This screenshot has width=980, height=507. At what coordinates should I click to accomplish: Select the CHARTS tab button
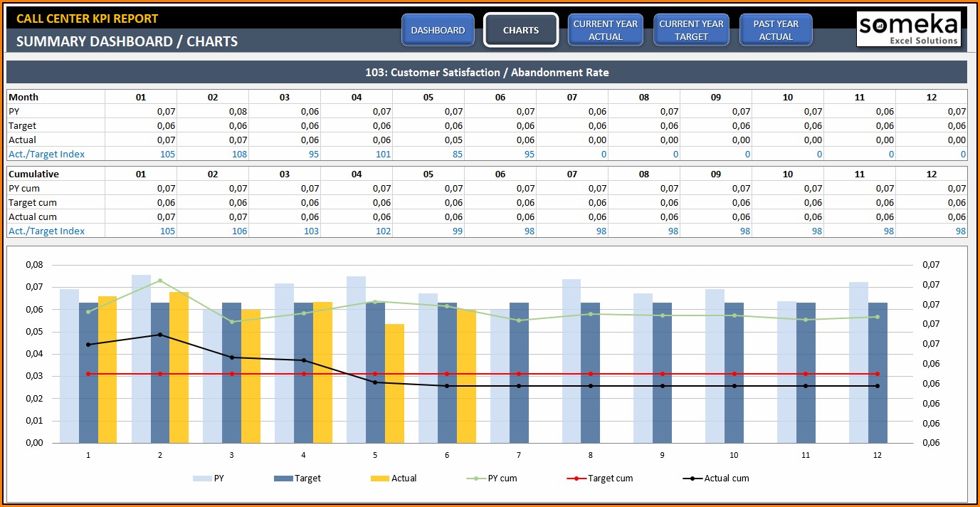click(521, 31)
